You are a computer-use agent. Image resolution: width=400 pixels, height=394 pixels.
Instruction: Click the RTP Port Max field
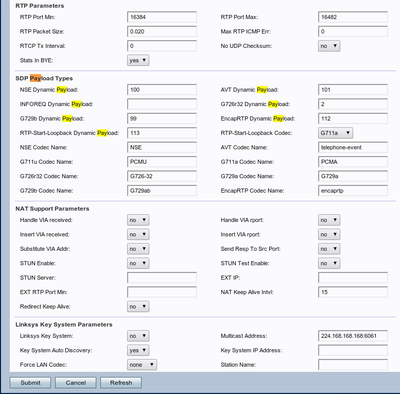353,17
